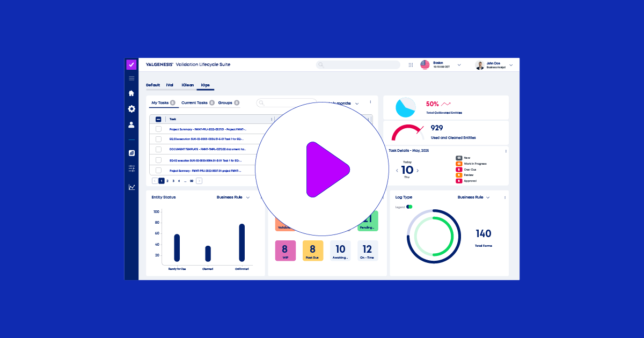The width and height of the screenshot is (644, 338).
Task: Select all tasks via header checkbox
Action: point(158,119)
